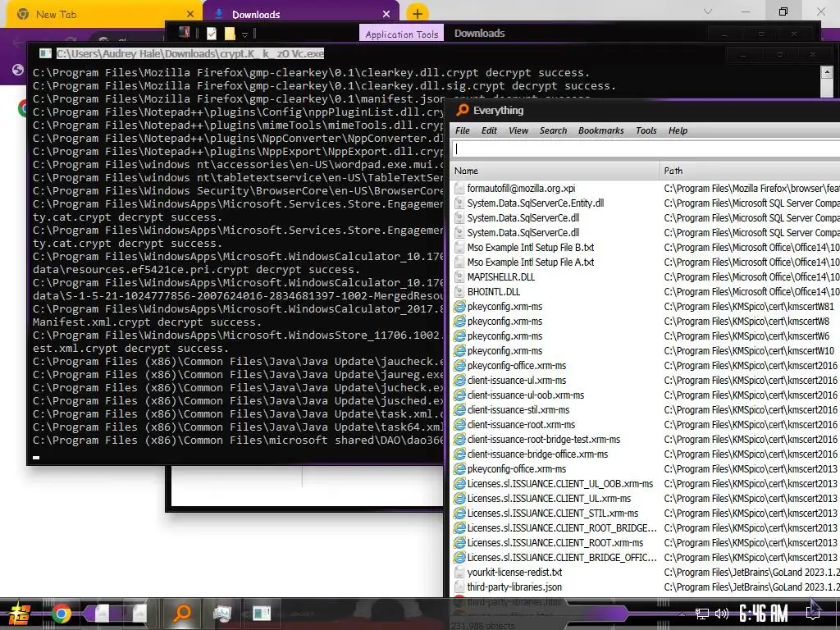Image resolution: width=840 pixels, height=630 pixels.
Task: Open the Search menu in Everything
Action: [x=554, y=130]
